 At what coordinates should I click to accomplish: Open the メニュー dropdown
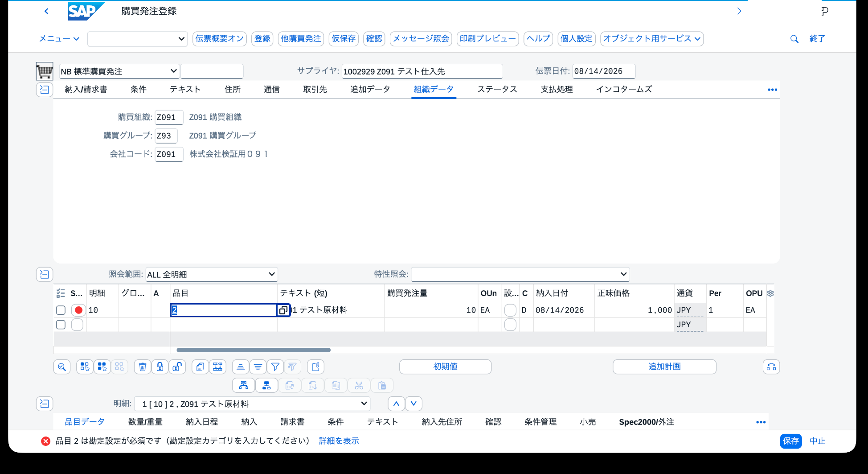point(59,39)
